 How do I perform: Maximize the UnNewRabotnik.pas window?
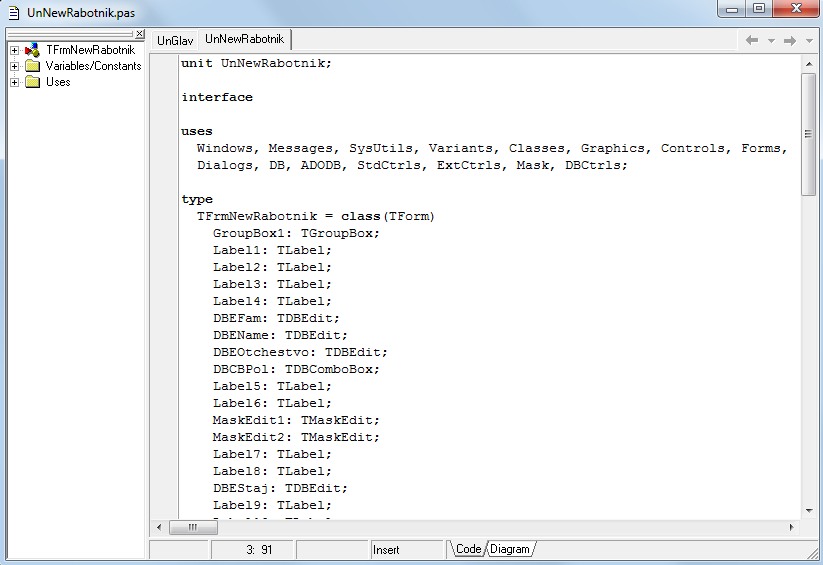759,9
